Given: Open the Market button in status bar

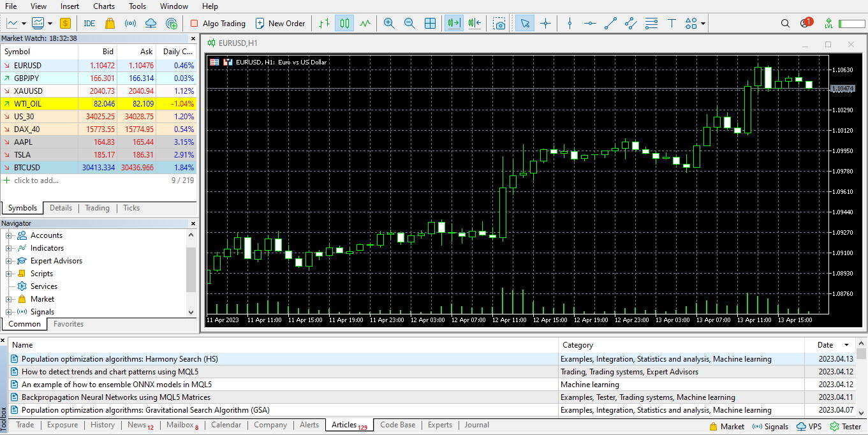Looking at the screenshot, I should pos(726,427).
